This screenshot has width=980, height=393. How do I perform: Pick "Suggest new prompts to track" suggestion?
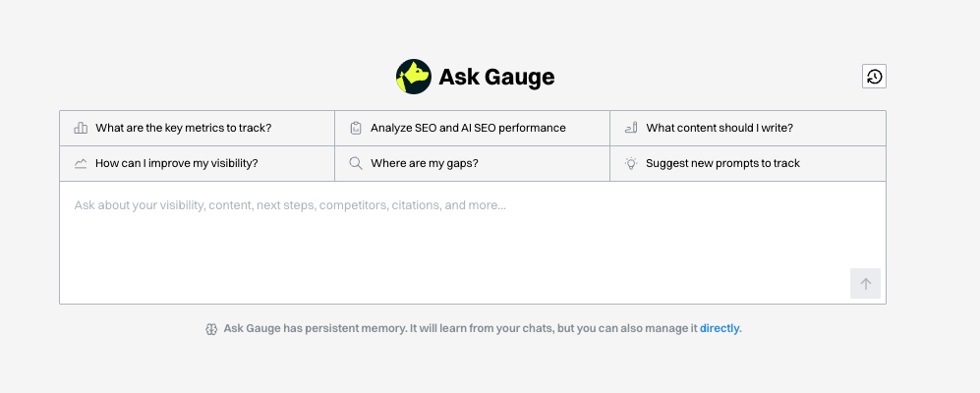722,163
